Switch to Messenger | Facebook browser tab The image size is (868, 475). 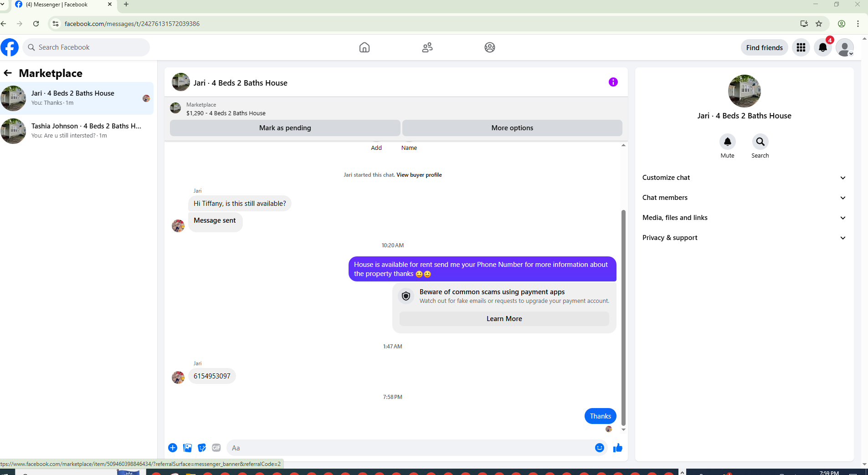pos(63,5)
